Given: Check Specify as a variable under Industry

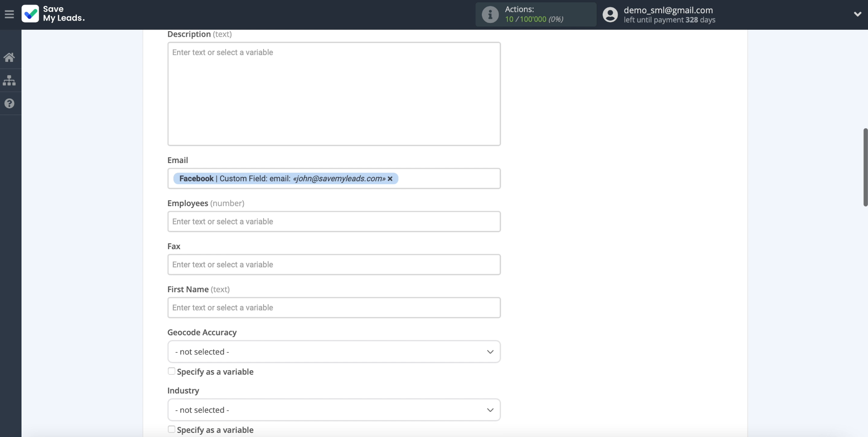Looking at the screenshot, I should pos(172,430).
